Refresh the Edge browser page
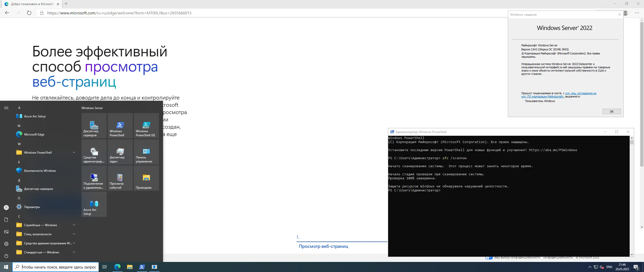Image resolution: width=644 pixels, height=272 pixels. pyautogui.click(x=29, y=13)
